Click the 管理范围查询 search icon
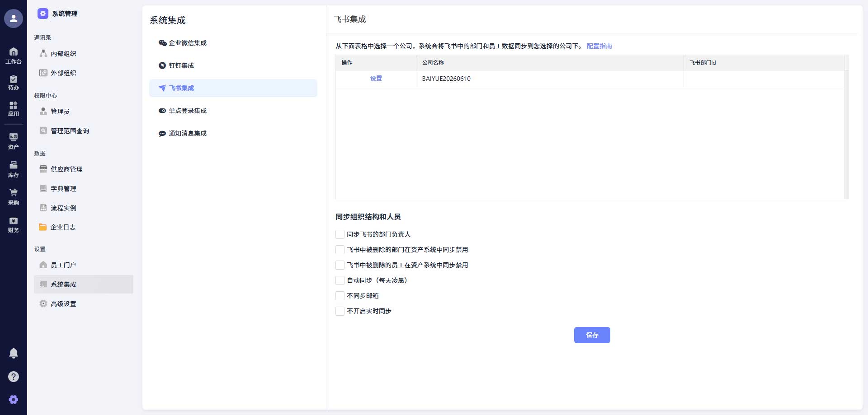 tap(43, 131)
